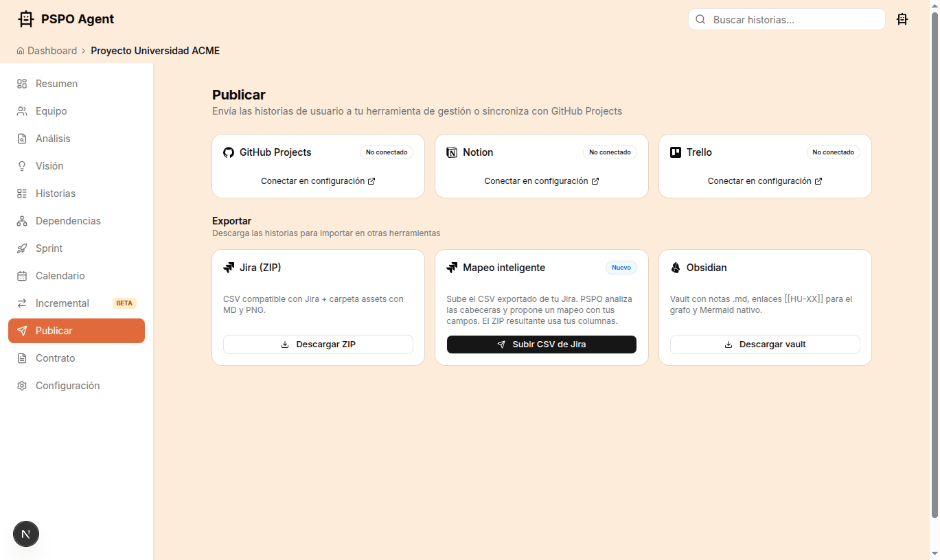Image resolution: width=940 pixels, height=560 pixels.
Task: Select Historias in the sidebar
Action: click(x=55, y=193)
